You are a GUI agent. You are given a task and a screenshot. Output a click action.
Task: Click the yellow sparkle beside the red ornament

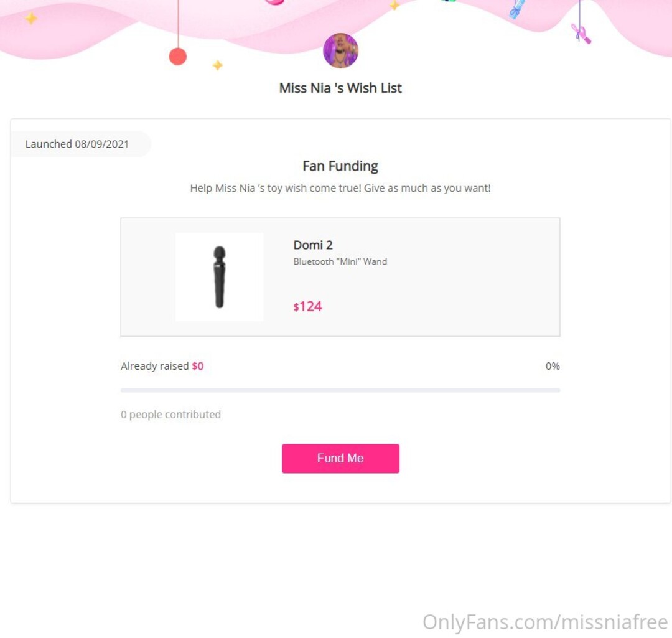coord(218,65)
